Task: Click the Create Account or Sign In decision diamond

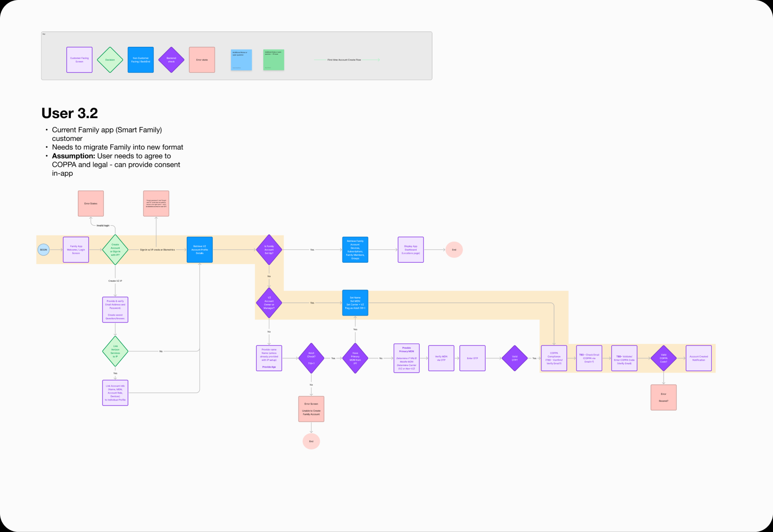Action: [115, 250]
